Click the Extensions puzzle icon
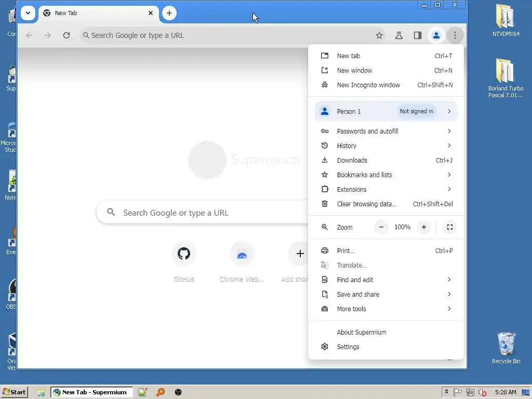Screen dimensions: 532x399 (325, 189)
